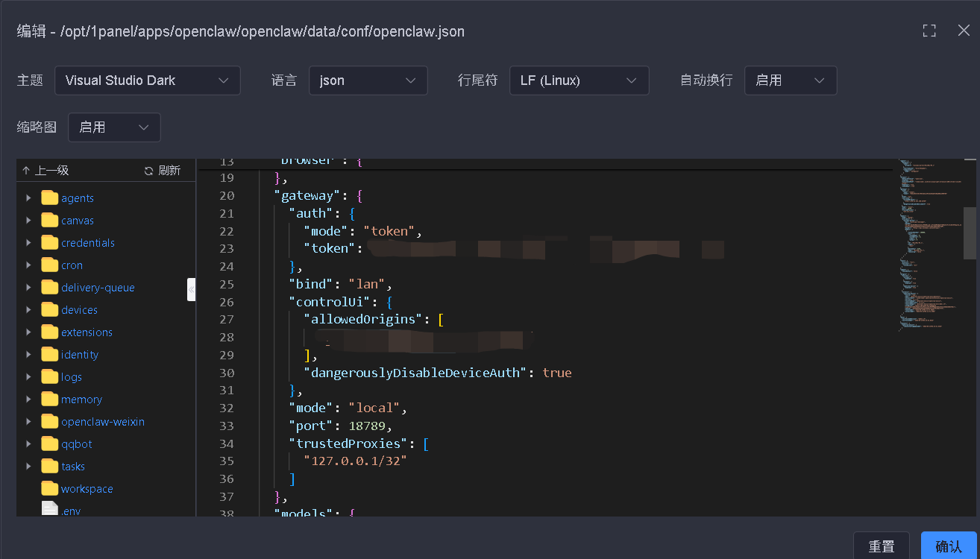
Task: Open the 语言 json language dropdown
Action: tap(368, 80)
